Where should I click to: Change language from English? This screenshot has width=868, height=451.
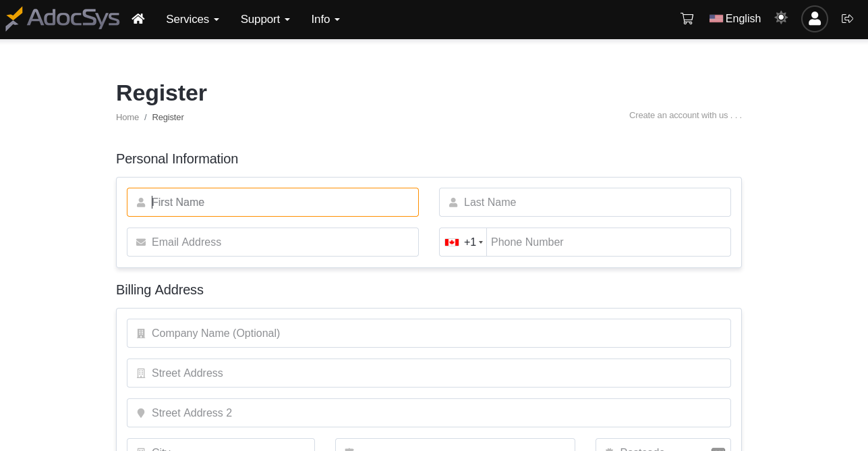coord(735,19)
